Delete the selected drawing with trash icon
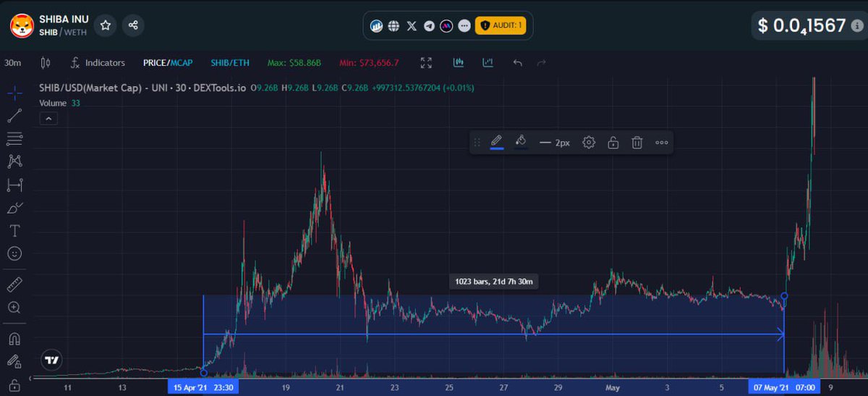The height and width of the screenshot is (396, 868). [x=637, y=143]
